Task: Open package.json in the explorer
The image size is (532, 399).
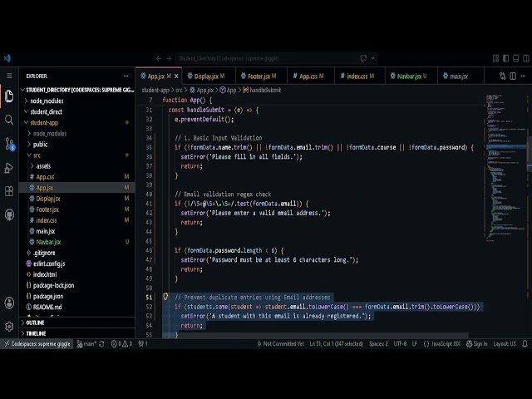Action: pos(77,296)
